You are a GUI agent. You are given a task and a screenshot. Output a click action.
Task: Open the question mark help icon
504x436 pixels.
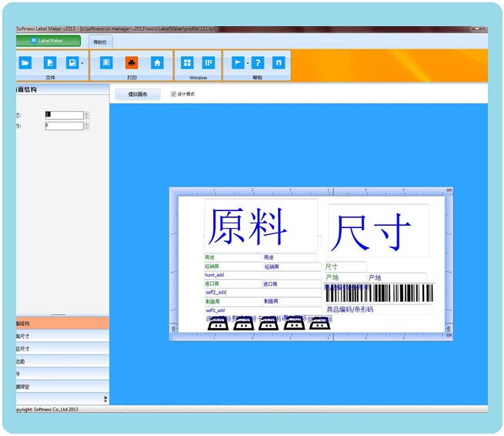coord(259,62)
